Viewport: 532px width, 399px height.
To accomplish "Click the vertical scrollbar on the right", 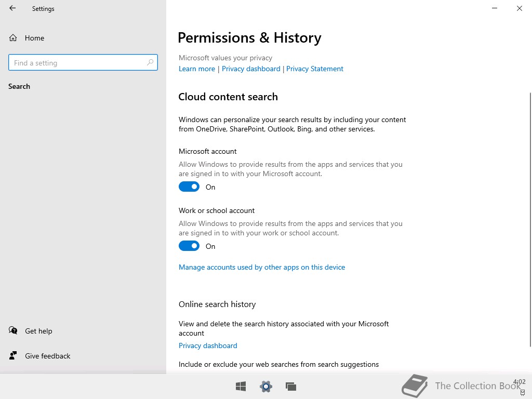I will pyautogui.click(x=530, y=219).
